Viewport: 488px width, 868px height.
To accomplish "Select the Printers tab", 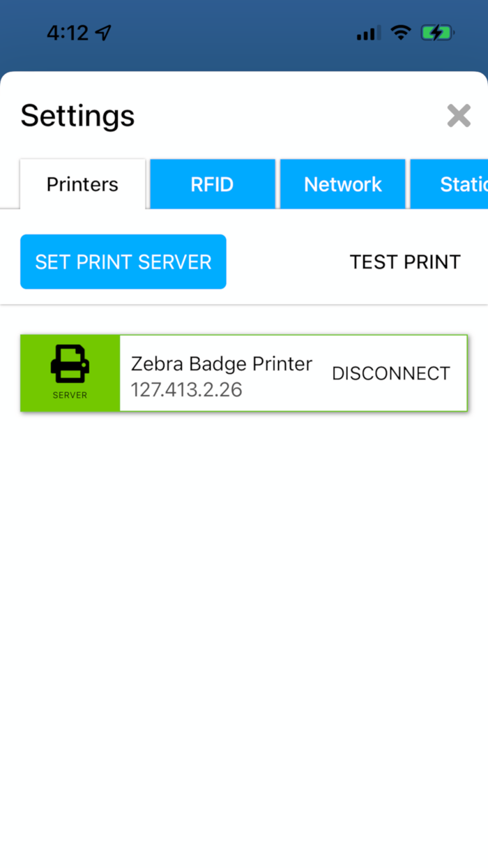I will 82,184.
